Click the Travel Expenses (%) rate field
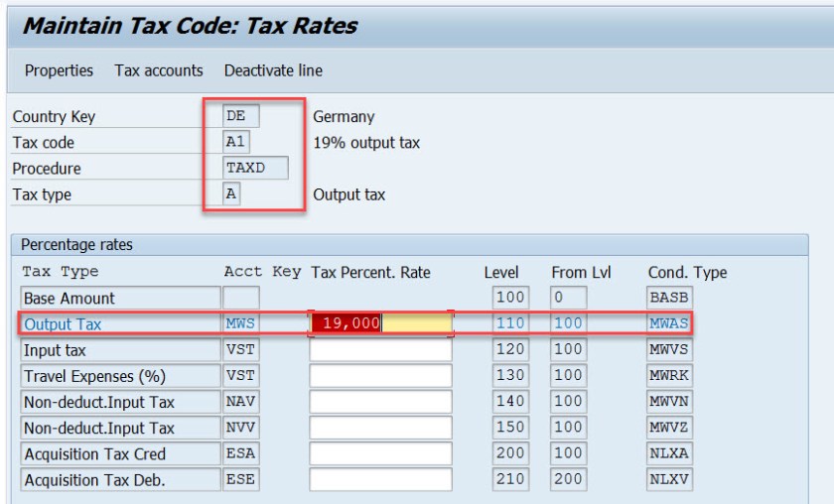 381,376
